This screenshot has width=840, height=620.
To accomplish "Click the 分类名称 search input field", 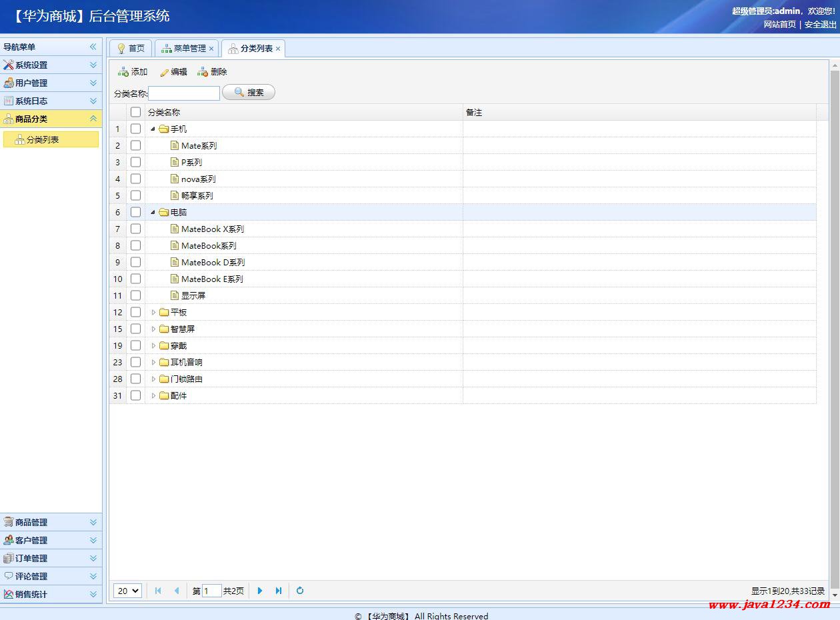I will [x=184, y=93].
